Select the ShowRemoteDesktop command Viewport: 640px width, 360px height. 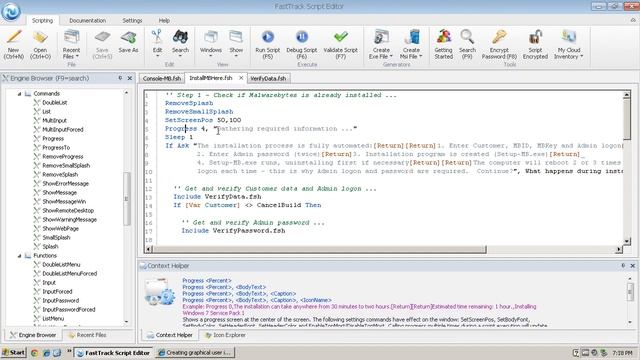coord(68,211)
